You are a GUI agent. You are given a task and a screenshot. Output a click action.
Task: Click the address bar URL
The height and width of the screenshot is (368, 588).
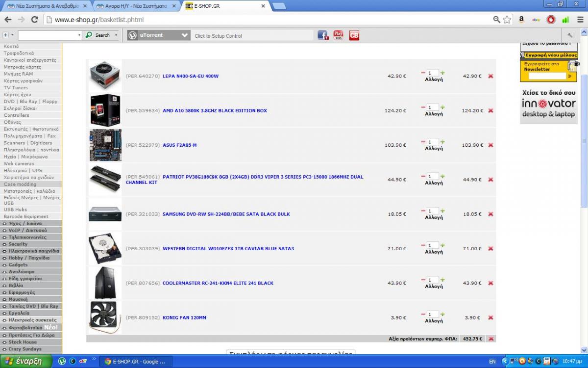pyautogui.click(x=99, y=20)
